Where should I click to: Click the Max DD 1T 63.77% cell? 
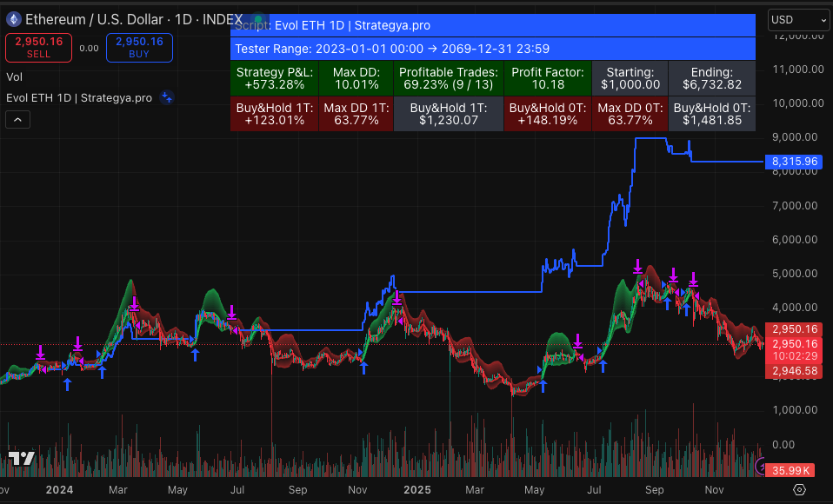point(357,114)
